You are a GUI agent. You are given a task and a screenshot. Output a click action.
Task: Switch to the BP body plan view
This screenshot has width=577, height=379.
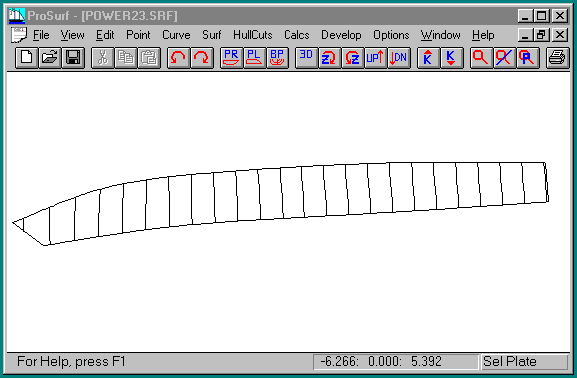pos(277,58)
